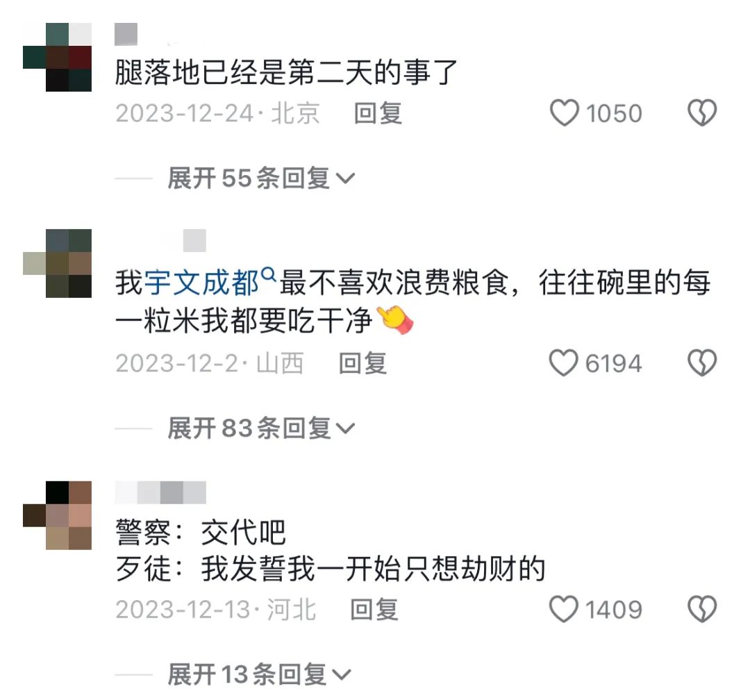Open avatar of first commenter
The image size is (750, 700).
(x=58, y=57)
